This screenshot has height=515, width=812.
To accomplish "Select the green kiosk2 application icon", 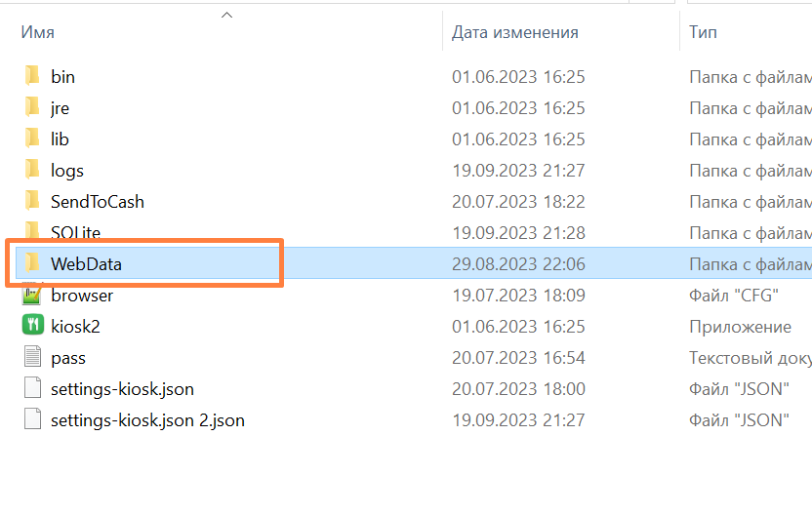I will click(x=32, y=326).
